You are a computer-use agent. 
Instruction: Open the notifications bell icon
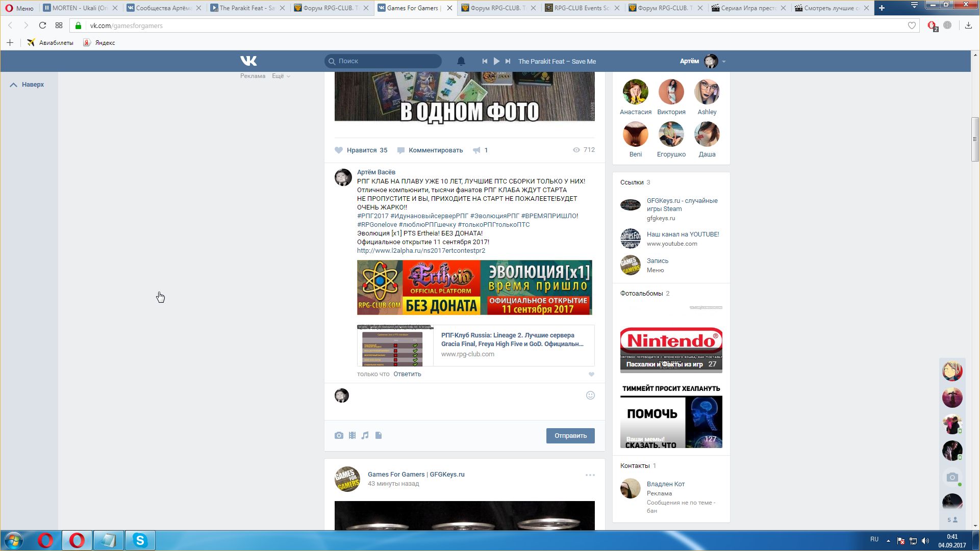tap(461, 61)
